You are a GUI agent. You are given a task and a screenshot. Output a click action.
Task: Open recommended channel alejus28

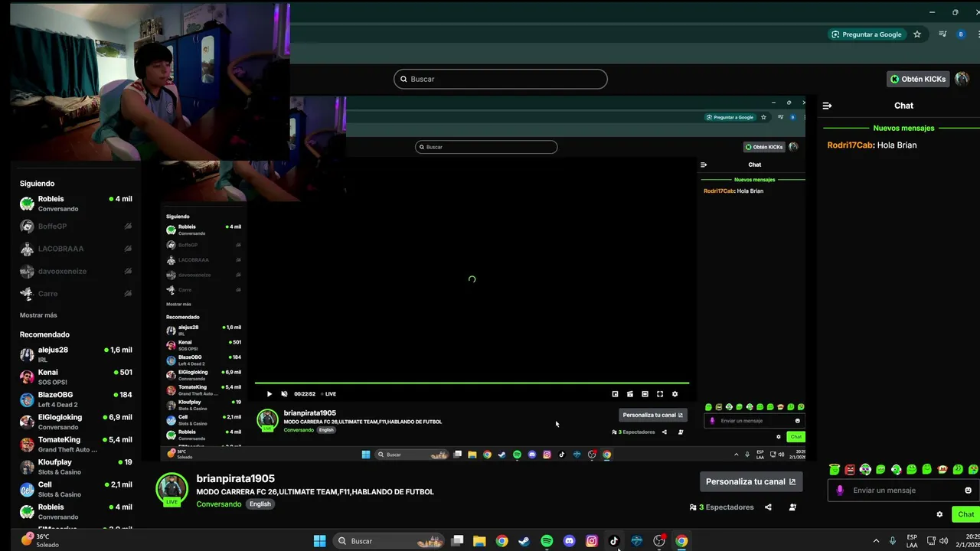click(x=76, y=354)
